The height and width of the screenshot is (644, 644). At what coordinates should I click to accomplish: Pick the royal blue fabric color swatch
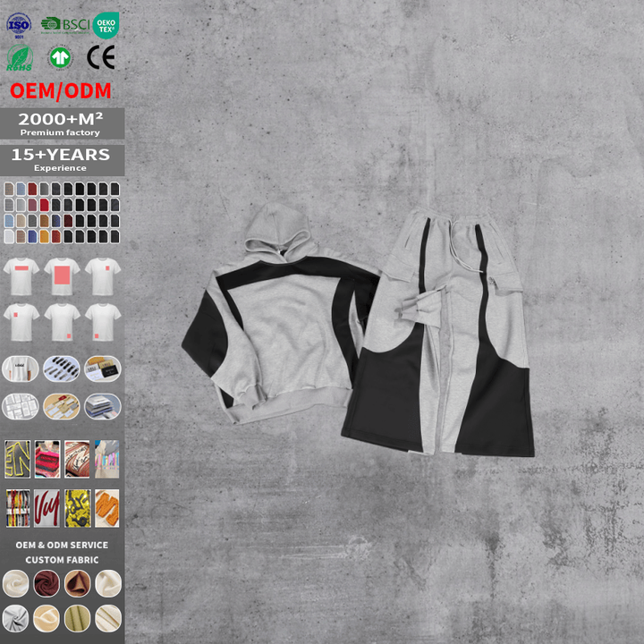32,236
